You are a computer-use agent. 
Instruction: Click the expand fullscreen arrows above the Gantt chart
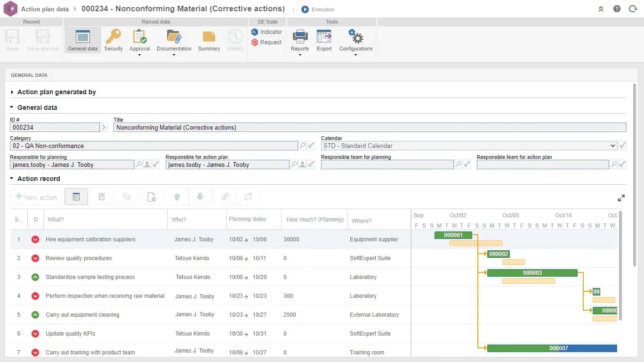(621, 198)
